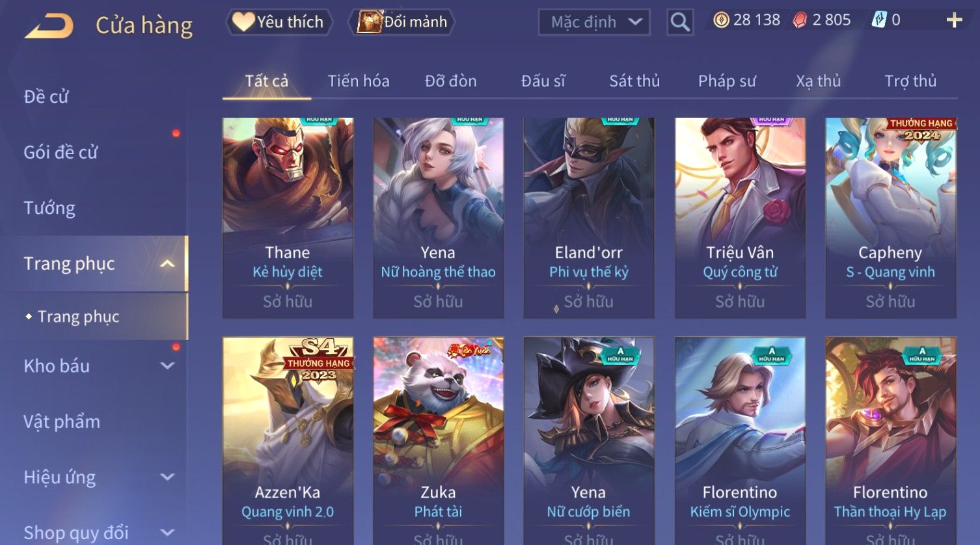The width and height of the screenshot is (980, 545).
Task: Select Capheny S - Quang vinh skin card
Action: click(x=891, y=218)
